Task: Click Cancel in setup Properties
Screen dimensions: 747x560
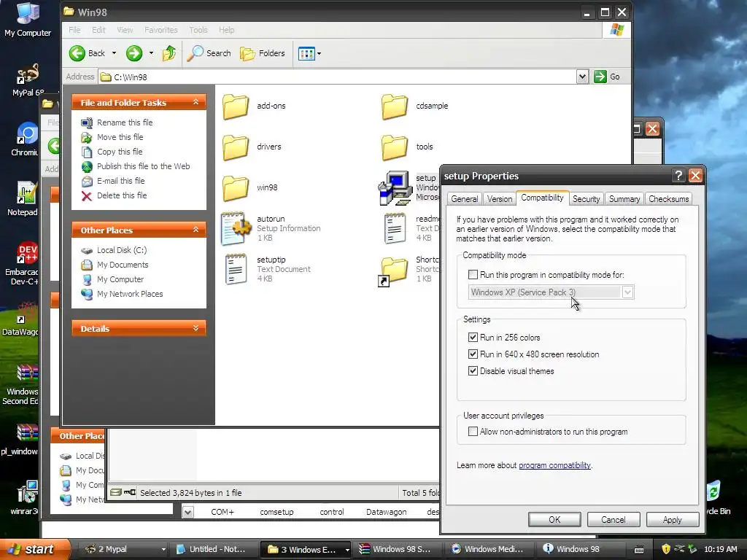Action: point(613,520)
